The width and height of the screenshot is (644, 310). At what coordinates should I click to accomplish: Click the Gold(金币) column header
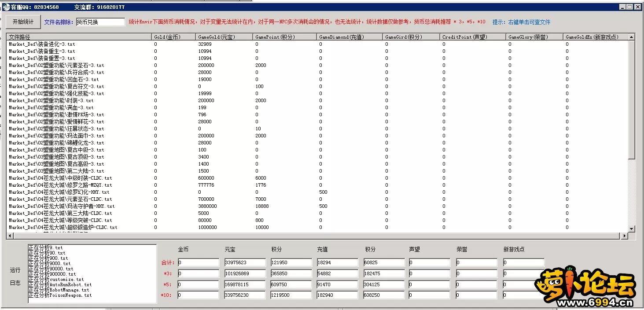(x=173, y=37)
